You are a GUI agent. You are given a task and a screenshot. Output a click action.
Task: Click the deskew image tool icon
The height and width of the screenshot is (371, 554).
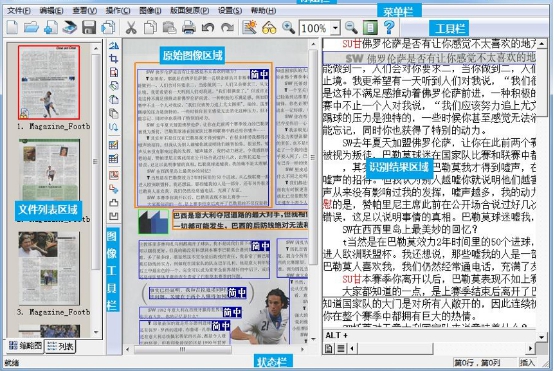click(113, 45)
